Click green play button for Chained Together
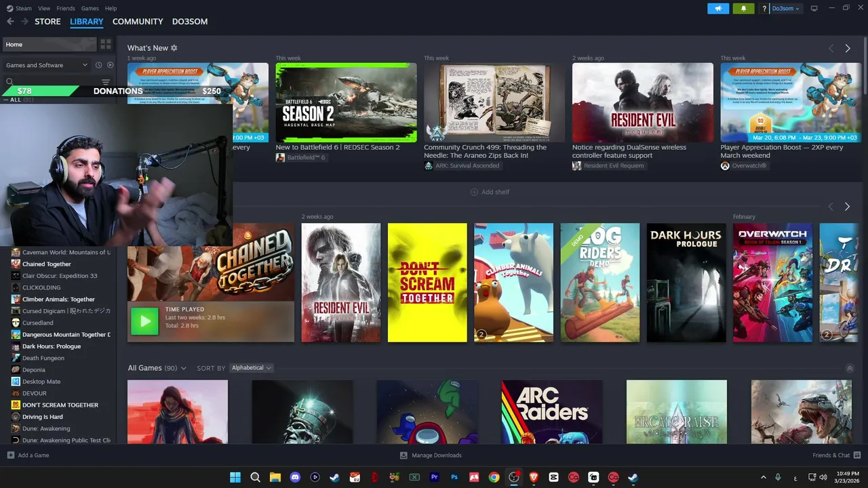This screenshot has width=868, height=488. coord(144,321)
